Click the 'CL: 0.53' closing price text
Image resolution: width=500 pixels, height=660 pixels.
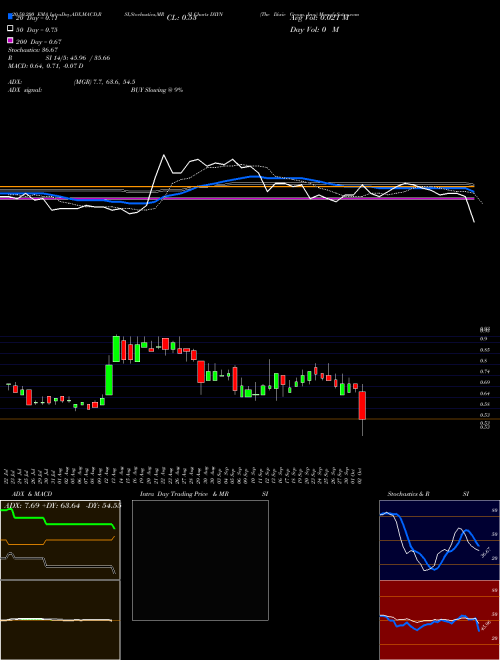(x=181, y=18)
